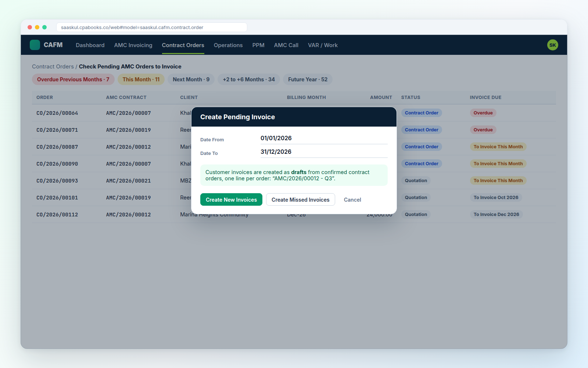
Task: Filter by This Month orders
Action: tap(141, 79)
